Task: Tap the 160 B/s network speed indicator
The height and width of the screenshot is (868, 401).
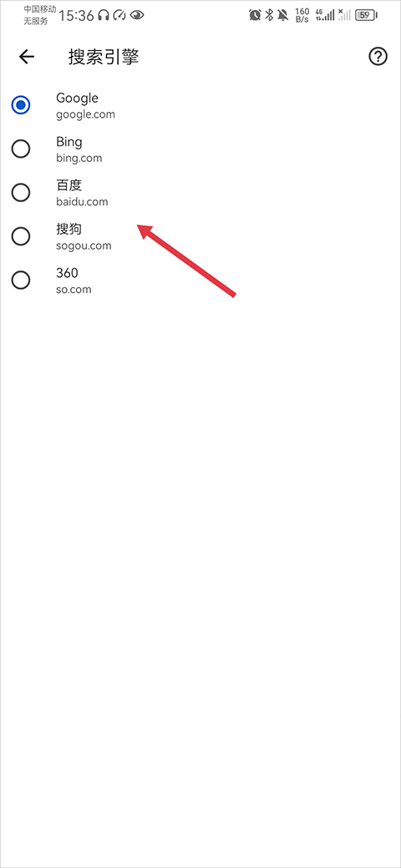Action: tap(302, 15)
